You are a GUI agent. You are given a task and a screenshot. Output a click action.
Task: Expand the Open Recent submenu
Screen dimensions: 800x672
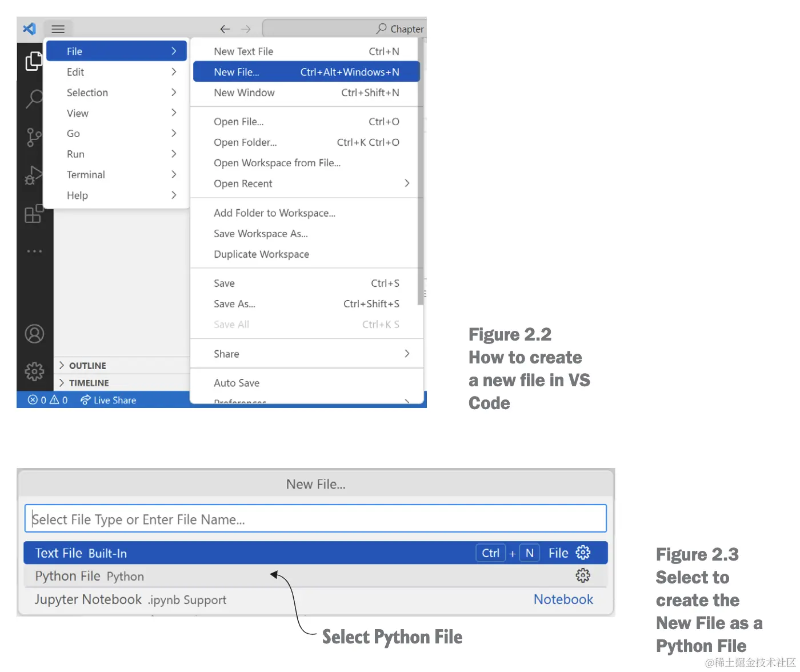306,183
